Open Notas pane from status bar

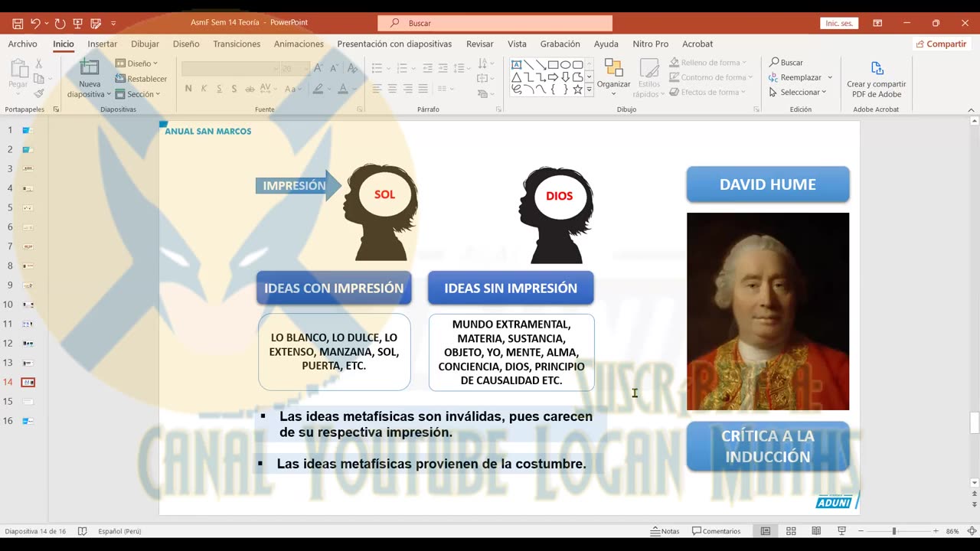tap(665, 531)
